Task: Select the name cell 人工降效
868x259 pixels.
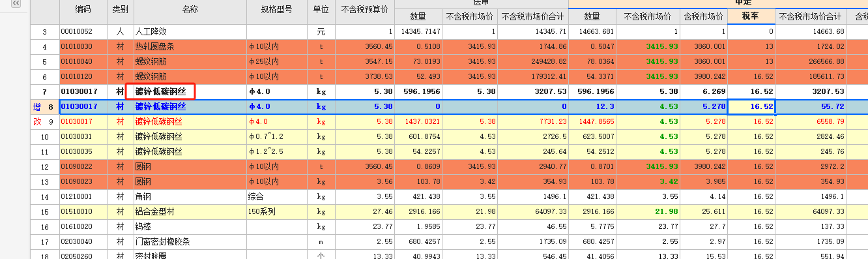Action: pos(190,31)
